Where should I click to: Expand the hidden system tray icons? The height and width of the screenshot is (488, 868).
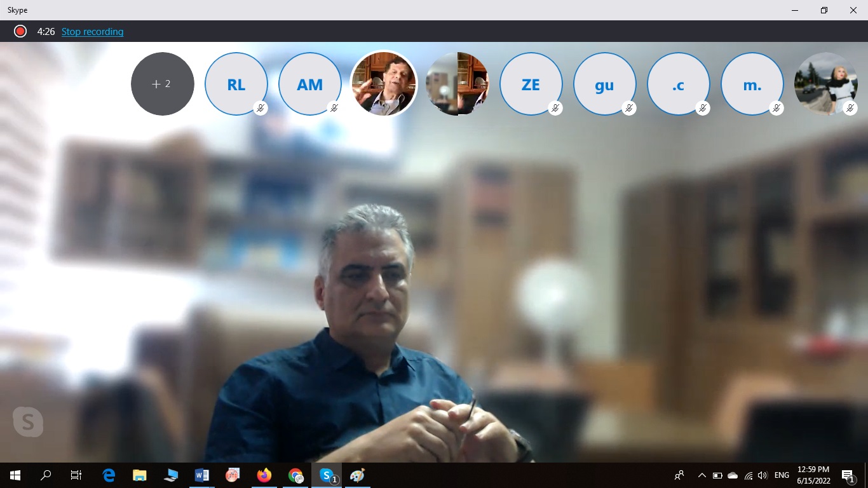pyautogui.click(x=702, y=475)
